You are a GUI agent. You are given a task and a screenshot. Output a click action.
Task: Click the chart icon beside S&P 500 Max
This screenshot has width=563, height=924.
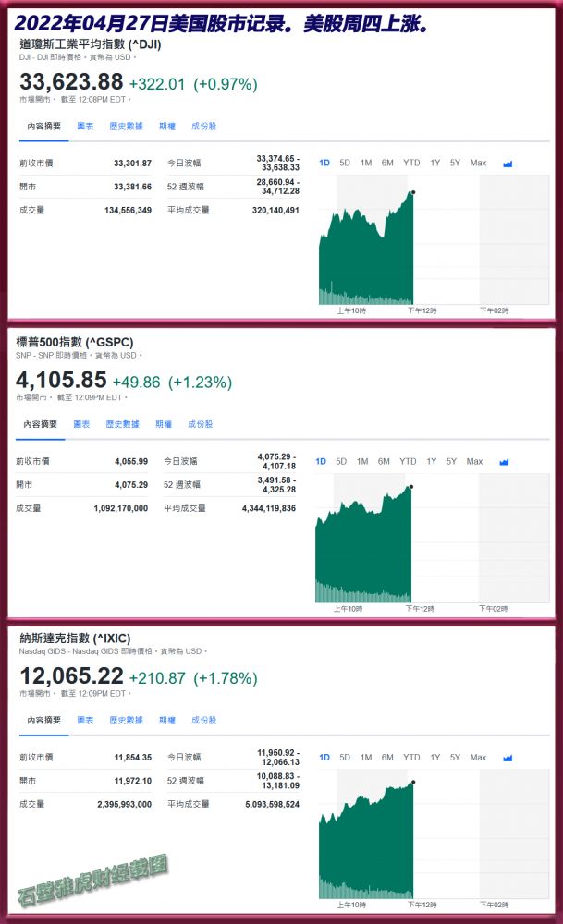pyautogui.click(x=504, y=462)
